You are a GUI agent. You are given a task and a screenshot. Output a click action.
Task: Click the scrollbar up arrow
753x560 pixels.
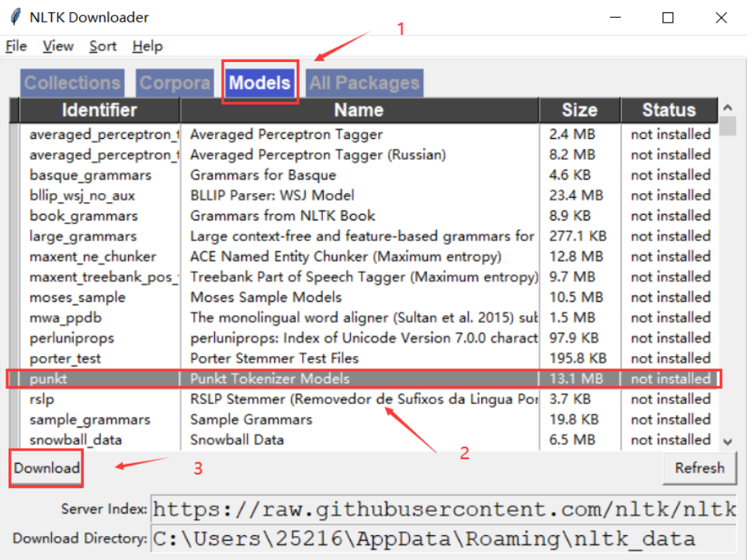click(x=728, y=108)
